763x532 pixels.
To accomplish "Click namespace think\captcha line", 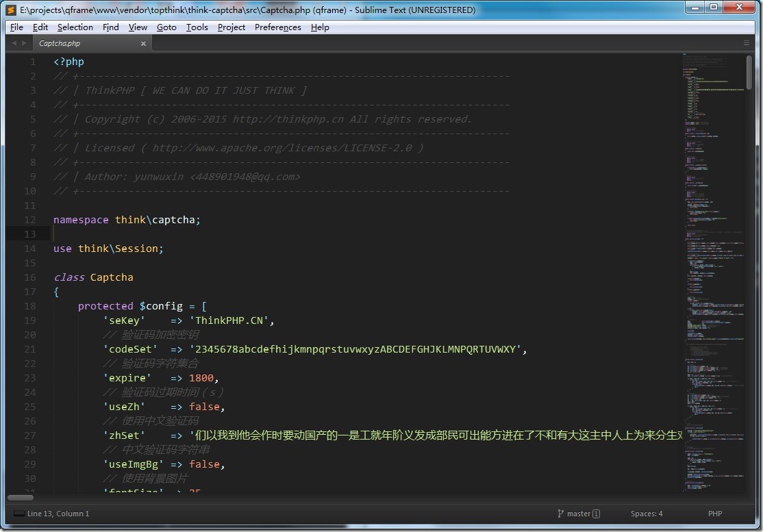I will (127, 220).
